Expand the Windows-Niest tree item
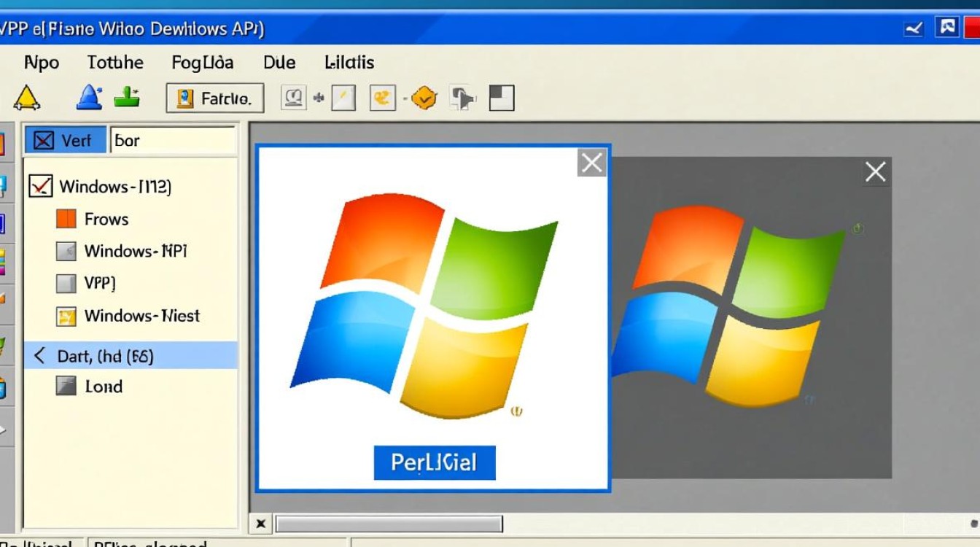 coord(67,316)
